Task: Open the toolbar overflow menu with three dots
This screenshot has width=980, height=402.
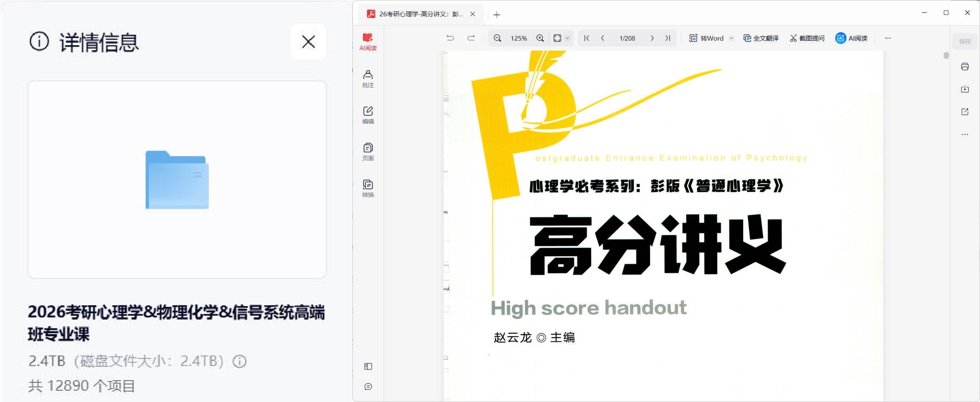Action: pyautogui.click(x=888, y=38)
